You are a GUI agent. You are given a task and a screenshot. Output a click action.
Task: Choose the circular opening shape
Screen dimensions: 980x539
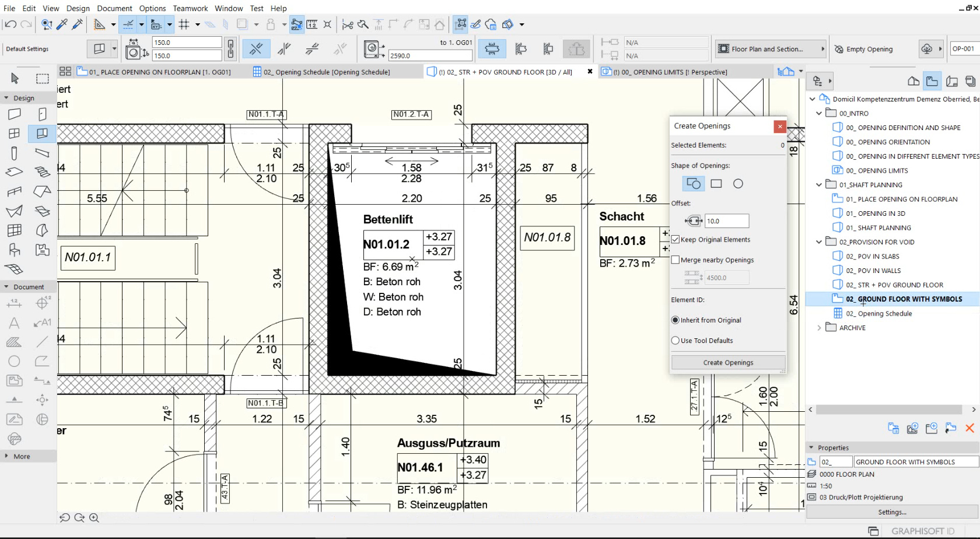coord(738,184)
